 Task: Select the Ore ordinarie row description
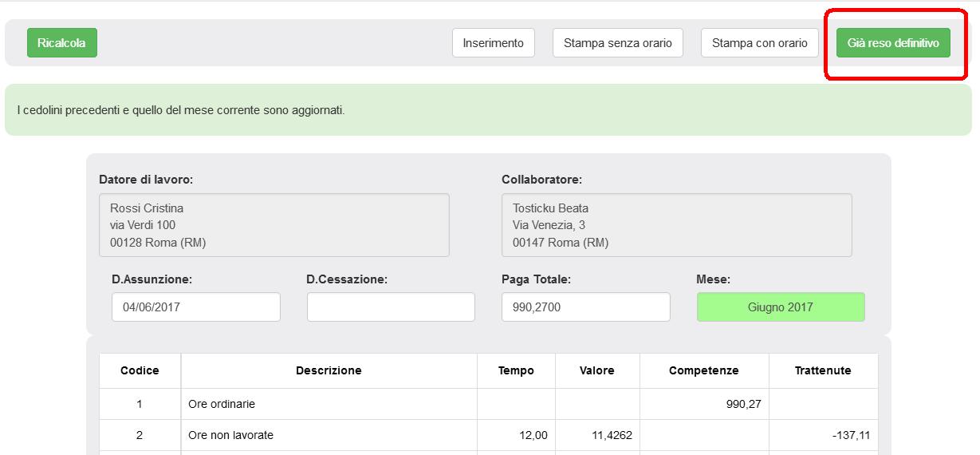click(222, 405)
